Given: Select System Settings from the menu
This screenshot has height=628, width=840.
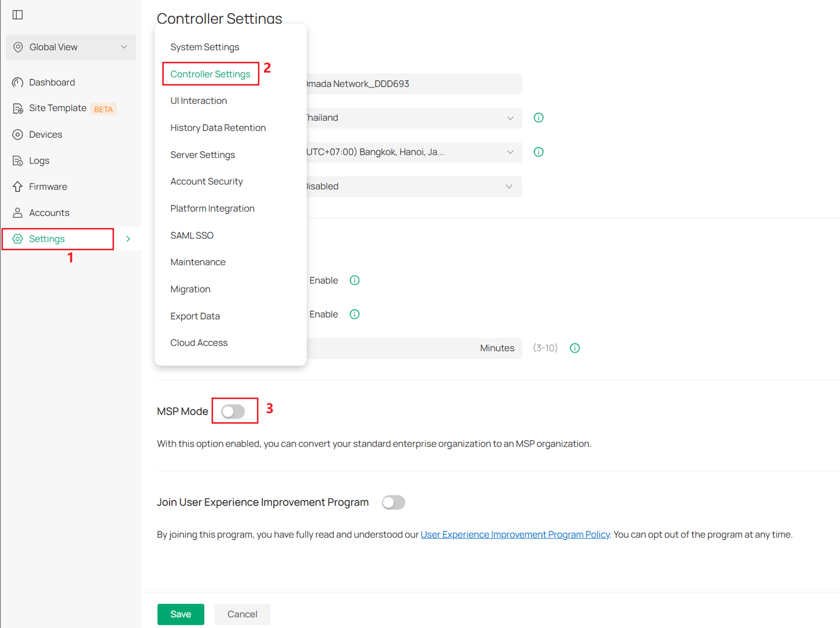Looking at the screenshot, I should coord(205,46).
